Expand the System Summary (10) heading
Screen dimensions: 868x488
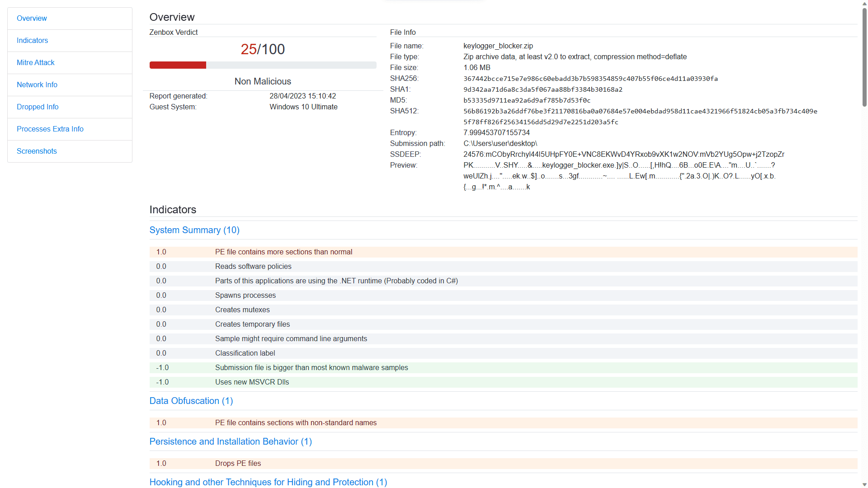[194, 230]
